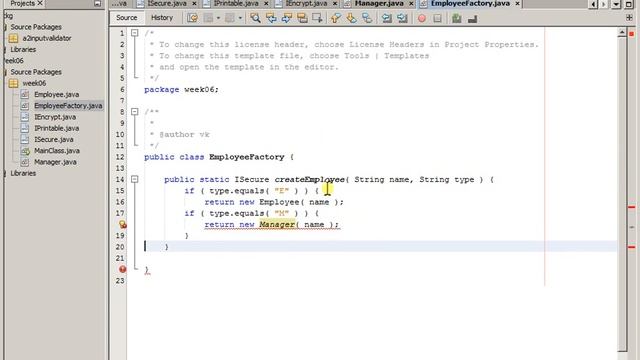Image resolution: width=640 pixels, height=360 pixels.
Task: Open the ISecure.java editor tab
Action: [167, 3]
